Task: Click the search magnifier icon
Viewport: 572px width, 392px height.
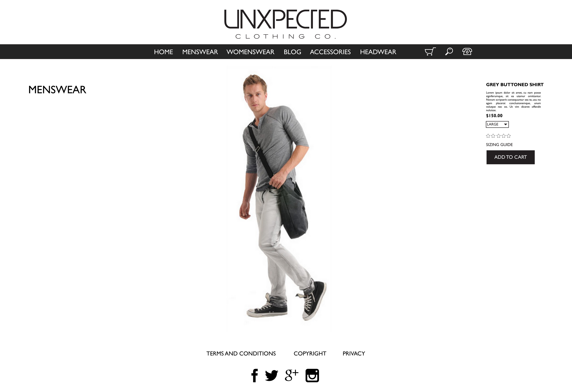Action: (x=449, y=51)
